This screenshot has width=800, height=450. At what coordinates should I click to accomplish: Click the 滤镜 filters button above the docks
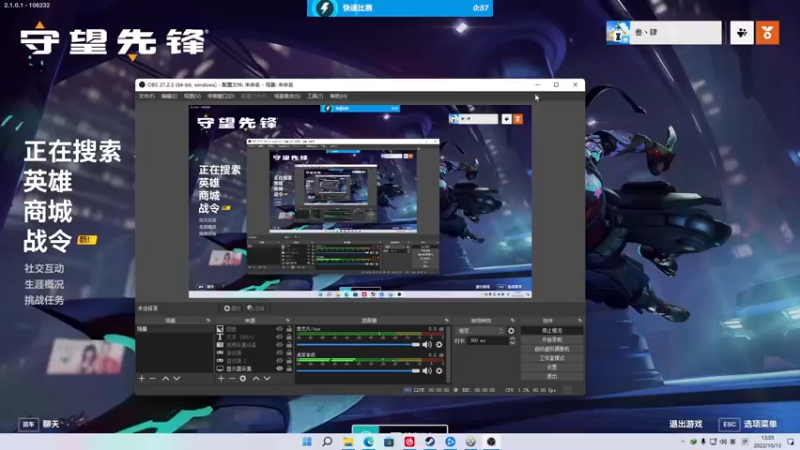[256, 308]
